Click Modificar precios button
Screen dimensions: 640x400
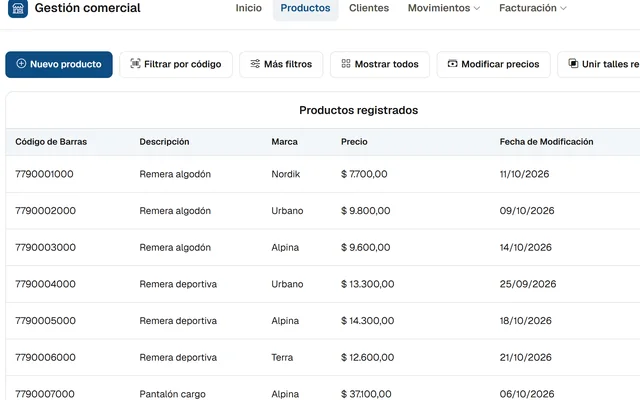494,64
